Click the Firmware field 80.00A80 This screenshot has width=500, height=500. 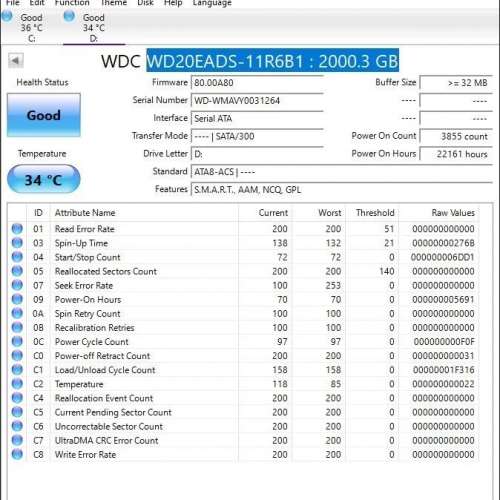click(257, 83)
